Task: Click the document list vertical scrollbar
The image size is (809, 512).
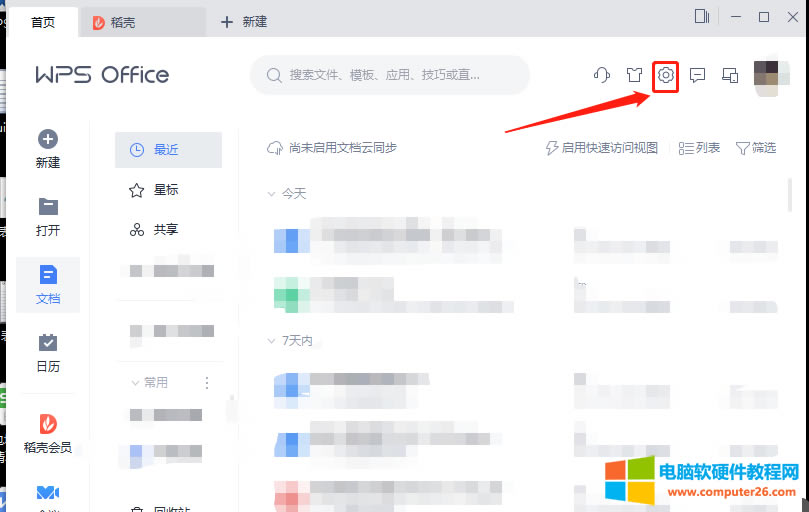Action: tap(789, 195)
